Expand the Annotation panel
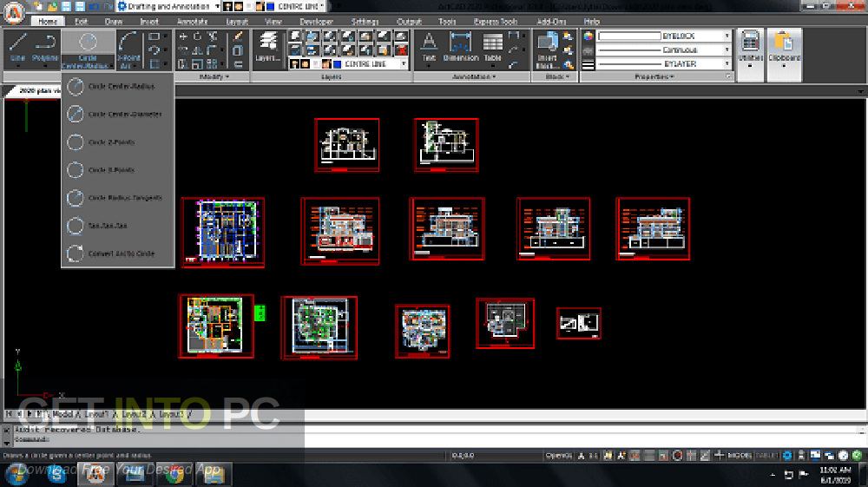The width and height of the screenshot is (868, 487). coord(475,77)
